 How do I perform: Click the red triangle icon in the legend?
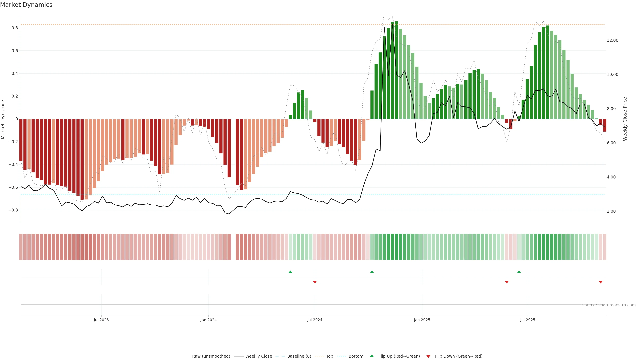[428, 356]
